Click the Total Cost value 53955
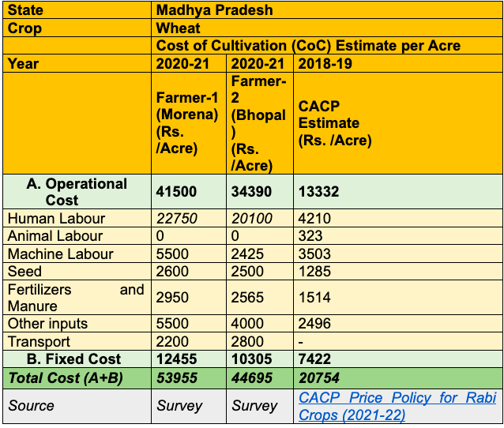504x428 pixels. click(x=179, y=378)
